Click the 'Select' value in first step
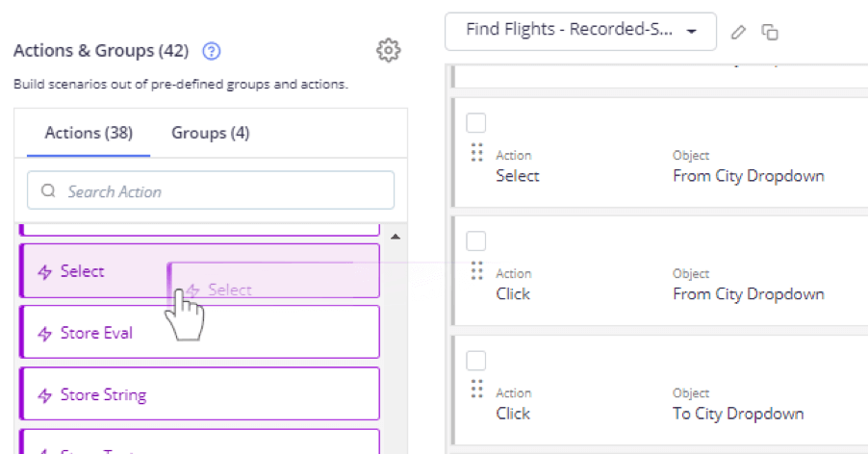This screenshot has width=868, height=454. point(518,176)
